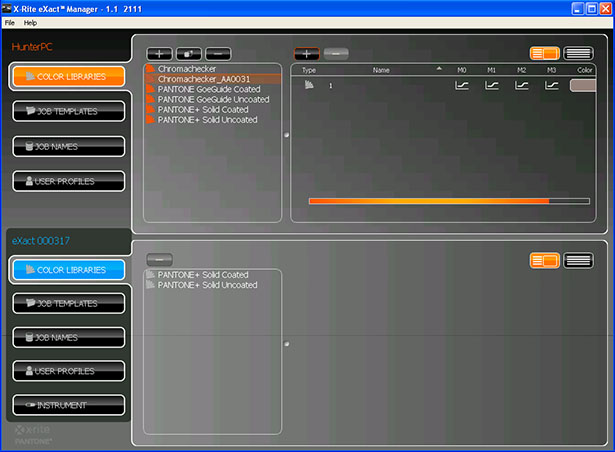Click the splitter handle beside eXact device library list
615x452 pixels.
pyautogui.click(x=287, y=344)
